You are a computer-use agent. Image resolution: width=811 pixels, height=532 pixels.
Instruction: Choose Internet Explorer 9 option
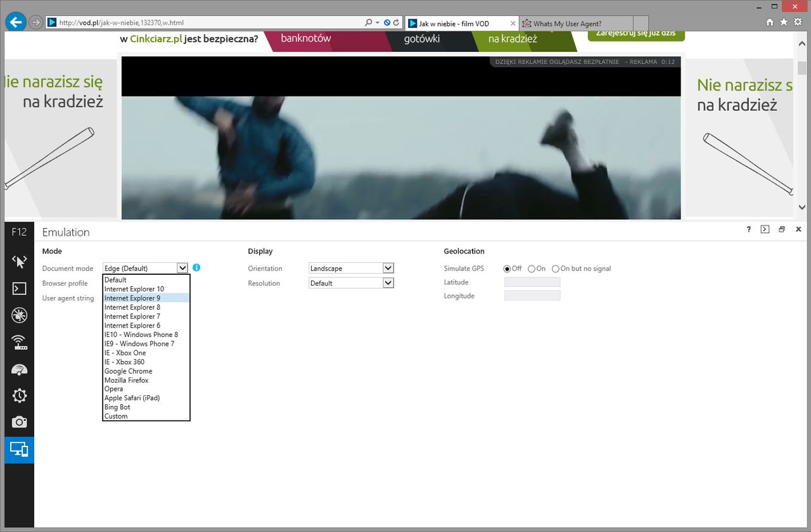(146, 298)
